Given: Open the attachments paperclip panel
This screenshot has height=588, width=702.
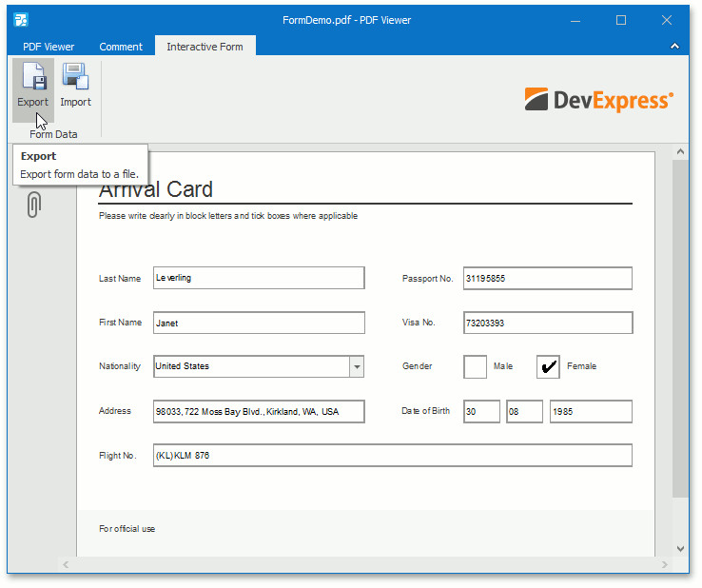Looking at the screenshot, I should pyautogui.click(x=33, y=204).
